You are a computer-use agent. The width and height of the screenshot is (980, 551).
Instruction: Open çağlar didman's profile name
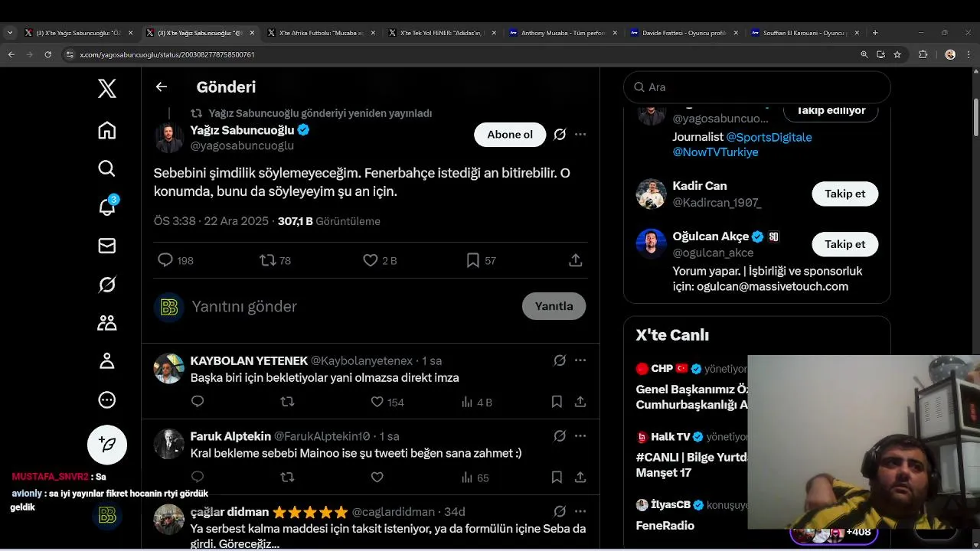pos(229,512)
